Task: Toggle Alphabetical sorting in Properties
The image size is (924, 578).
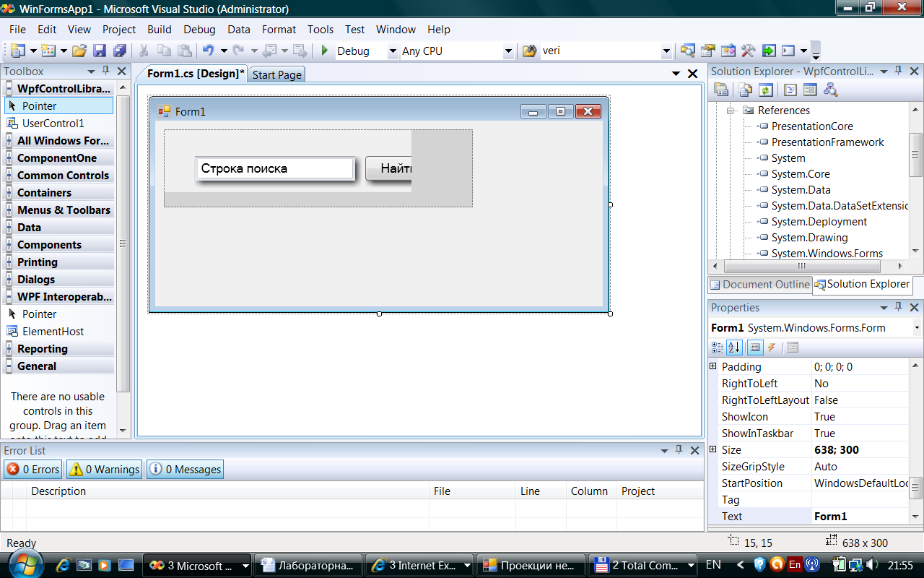Action: pos(734,348)
